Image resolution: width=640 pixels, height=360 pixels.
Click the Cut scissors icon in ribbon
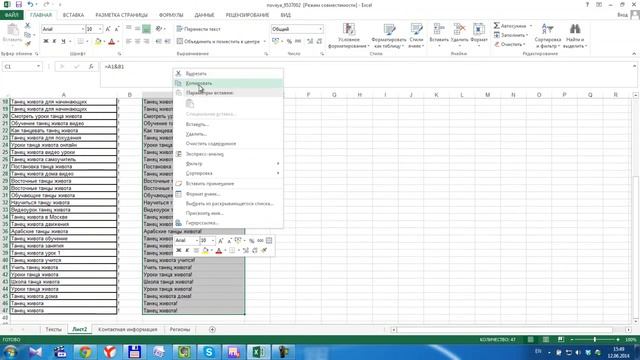[27, 26]
